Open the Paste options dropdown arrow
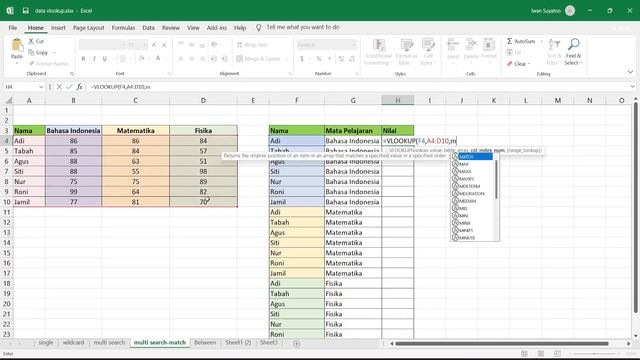Screen dimensions: 640x360 (x=17, y=64)
